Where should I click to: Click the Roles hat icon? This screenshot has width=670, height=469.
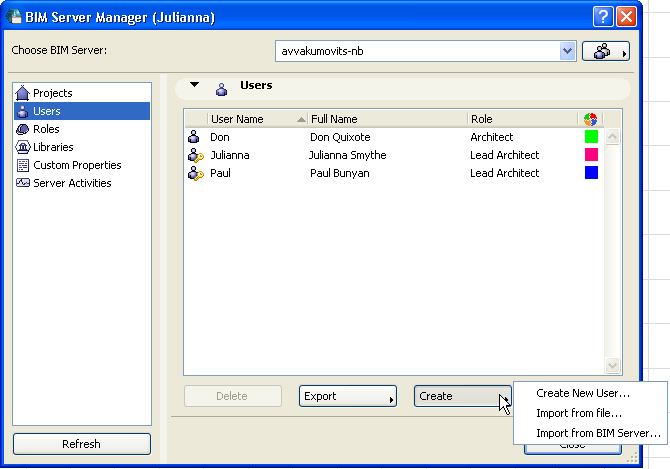[22, 129]
